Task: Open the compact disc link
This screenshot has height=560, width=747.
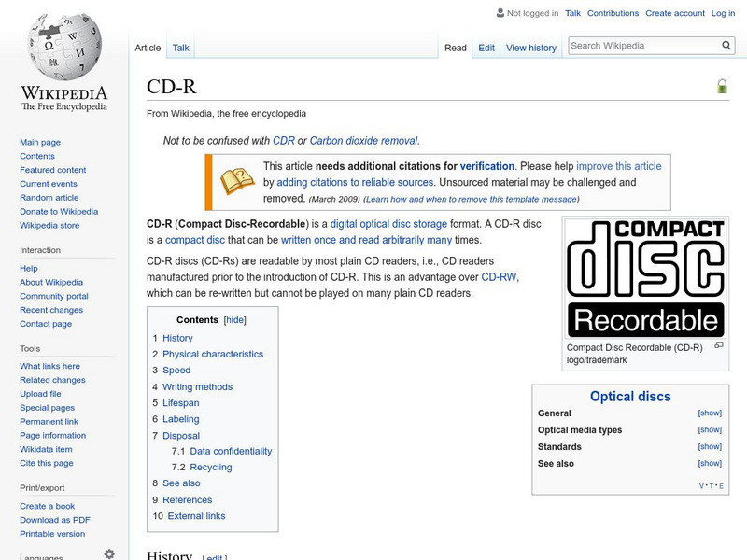Action: point(195,240)
